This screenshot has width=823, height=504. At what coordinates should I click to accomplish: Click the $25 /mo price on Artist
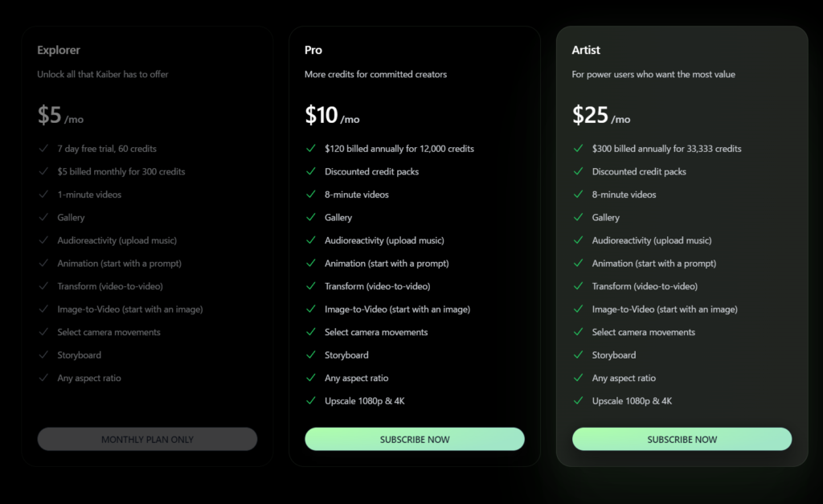click(601, 115)
